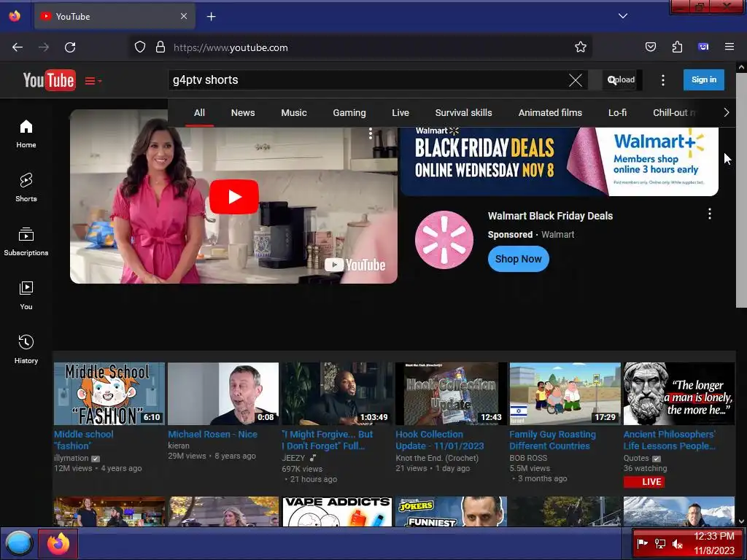This screenshot has width=747, height=560.
Task: Clear the search box with the X
Action: [x=576, y=80]
